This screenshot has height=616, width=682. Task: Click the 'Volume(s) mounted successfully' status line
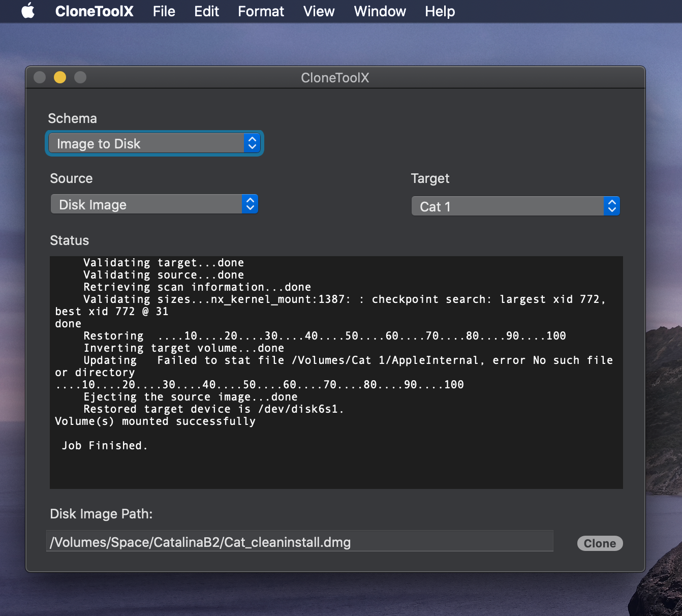point(156,421)
